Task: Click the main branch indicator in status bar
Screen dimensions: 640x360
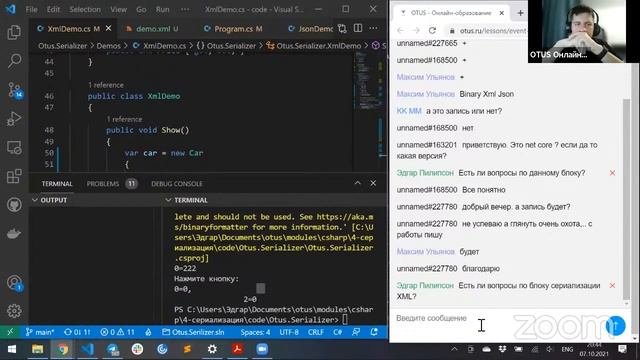Action: pos(40,332)
